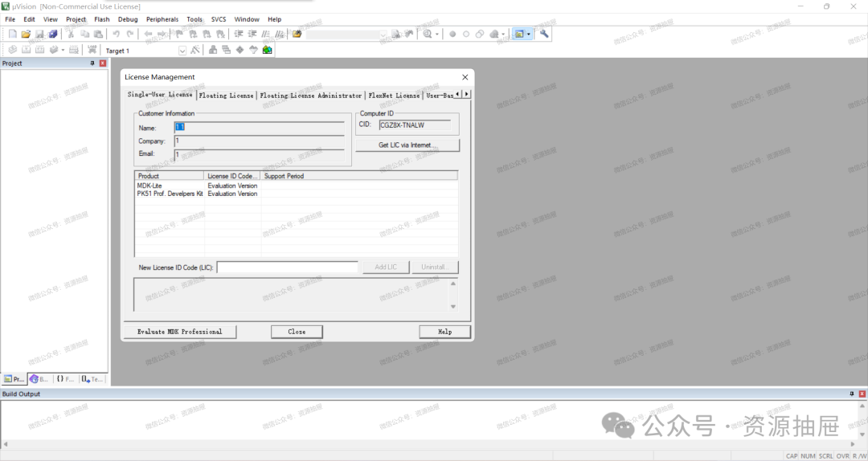Open the Target 1 dropdown
Image resolution: width=868 pixels, height=461 pixels.
[x=182, y=51]
